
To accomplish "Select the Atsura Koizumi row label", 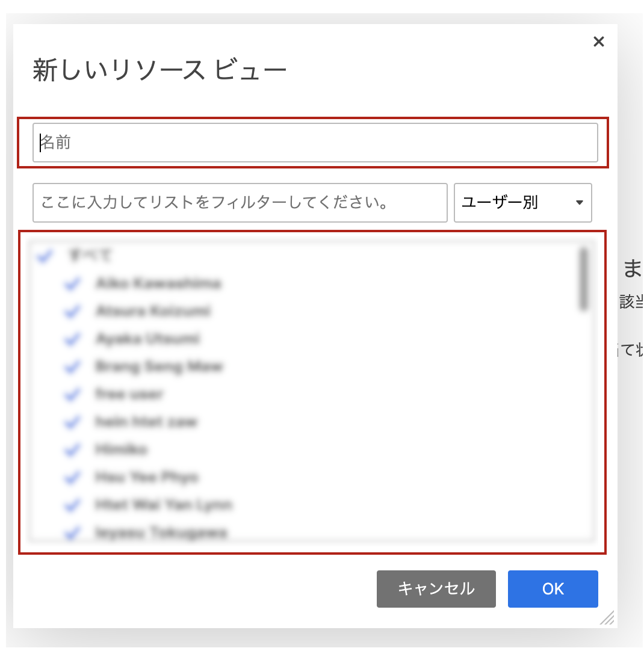I will coord(153,311).
